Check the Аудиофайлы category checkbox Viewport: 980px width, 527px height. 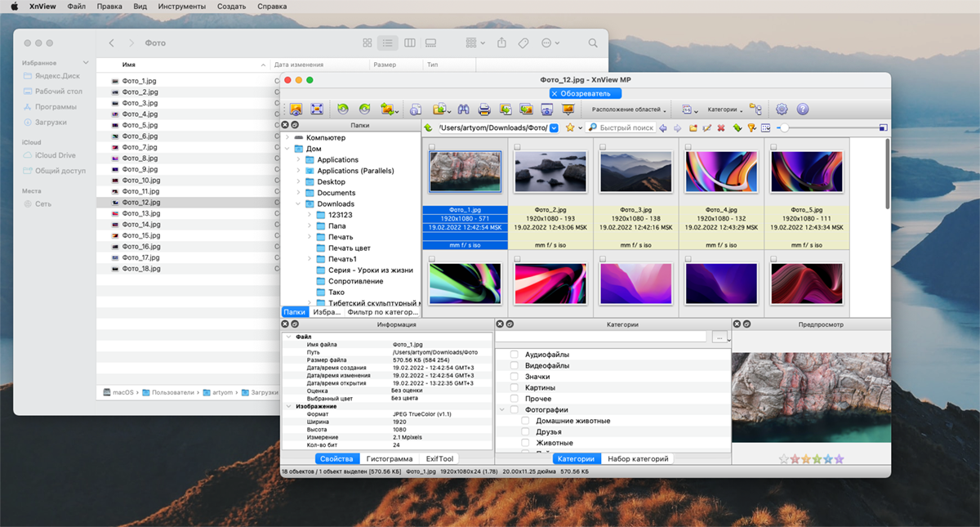click(x=514, y=355)
